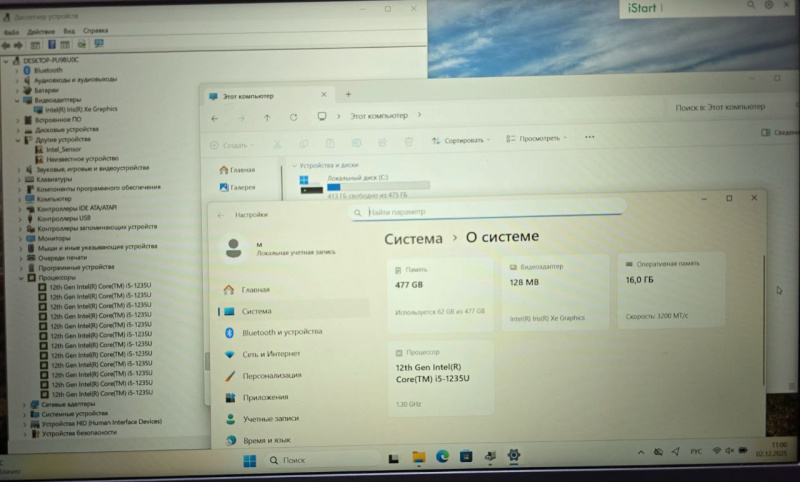The image size is (800, 482).
Task: Open File Explorer from the taskbar
Action: 418,458
